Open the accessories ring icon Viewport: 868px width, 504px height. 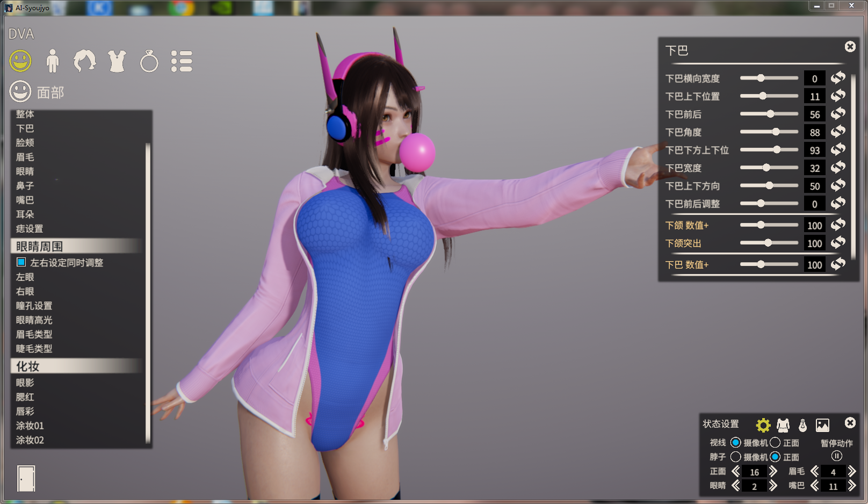point(149,61)
